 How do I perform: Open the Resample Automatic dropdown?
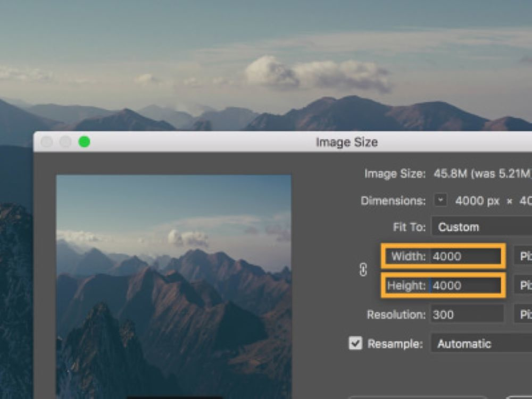481,344
